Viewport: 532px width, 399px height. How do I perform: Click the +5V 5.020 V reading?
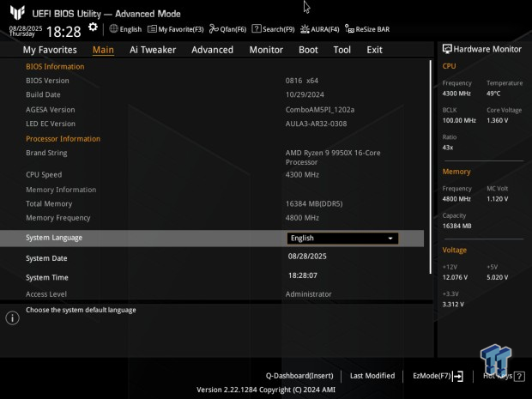point(497,277)
